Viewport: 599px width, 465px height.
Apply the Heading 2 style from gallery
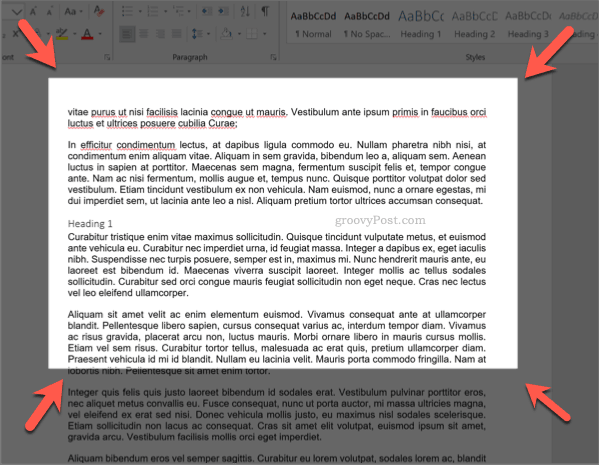tap(474, 25)
